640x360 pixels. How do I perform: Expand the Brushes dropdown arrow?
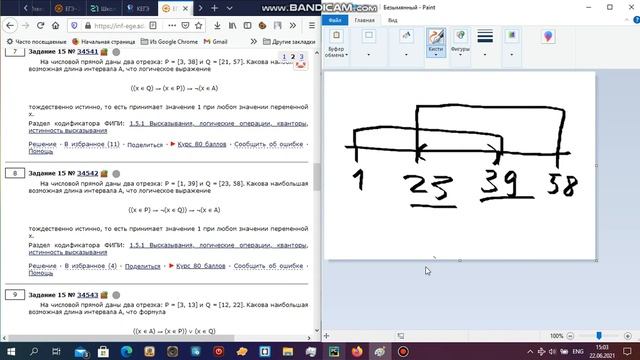click(x=436, y=55)
